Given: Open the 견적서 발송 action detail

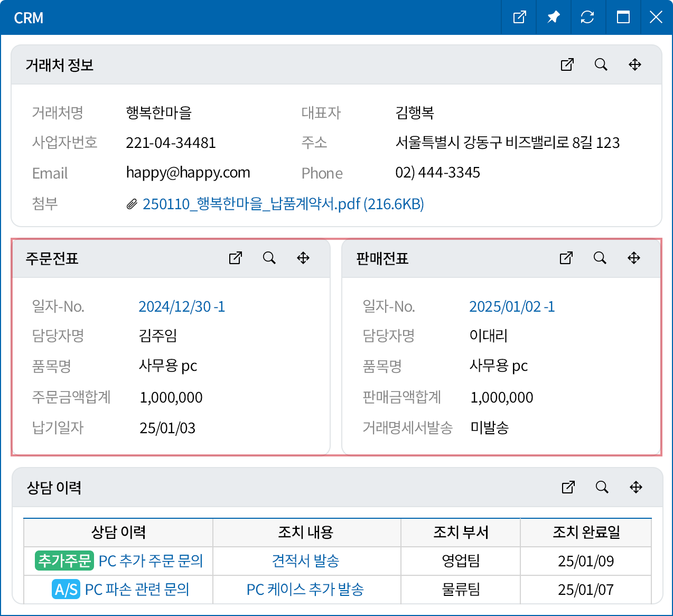Looking at the screenshot, I should (305, 561).
